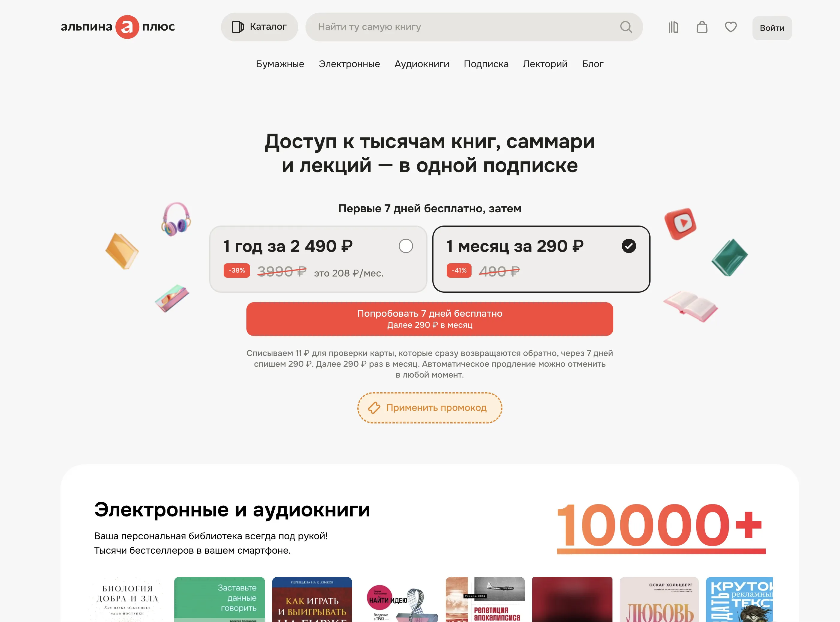
Task: Click the promo code ticket icon
Action: coord(374,408)
